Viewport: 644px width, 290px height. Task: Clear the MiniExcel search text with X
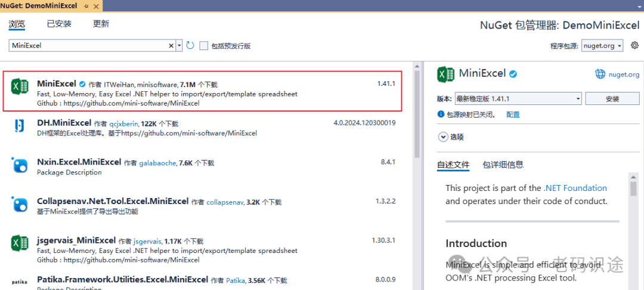[171, 45]
